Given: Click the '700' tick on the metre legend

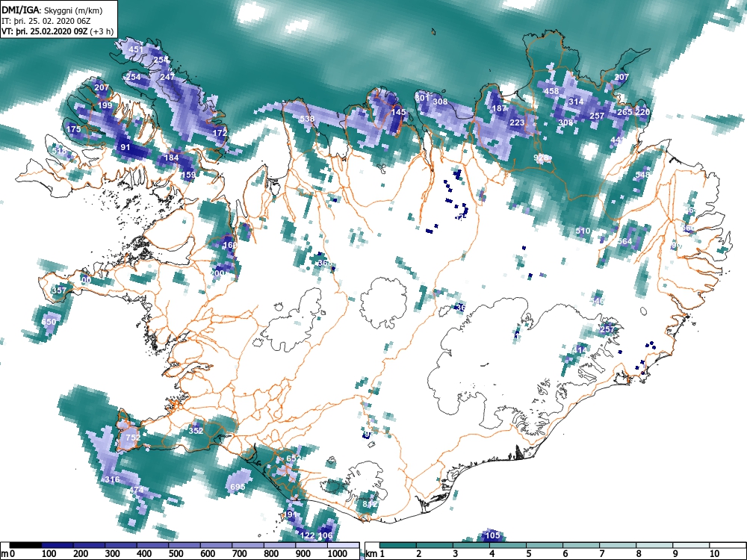Looking at the screenshot, I should 239,554.
